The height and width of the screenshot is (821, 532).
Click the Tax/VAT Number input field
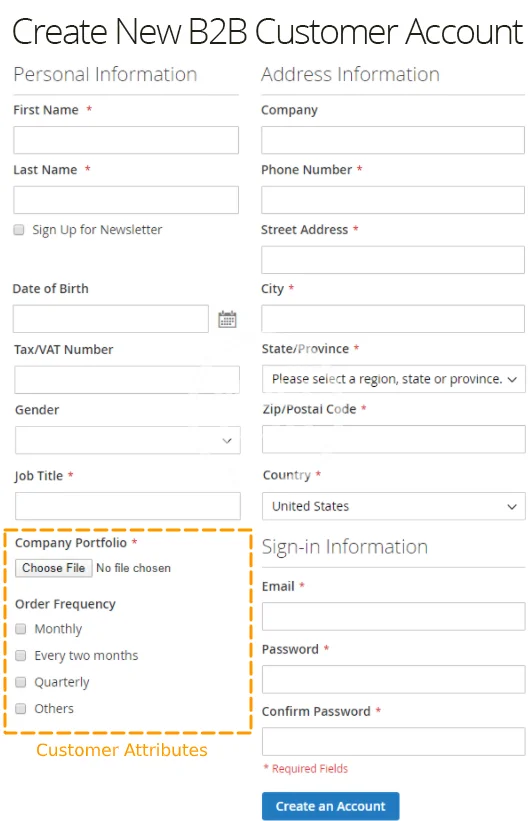127,380
